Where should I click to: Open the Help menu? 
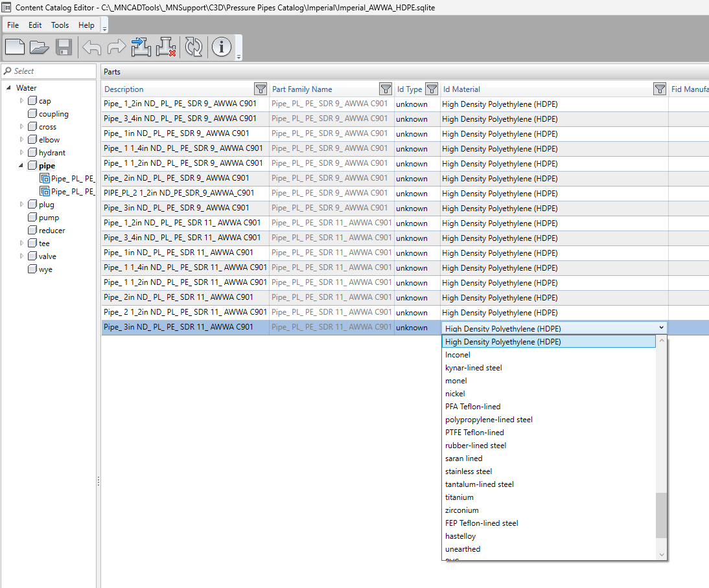(86, 25)
